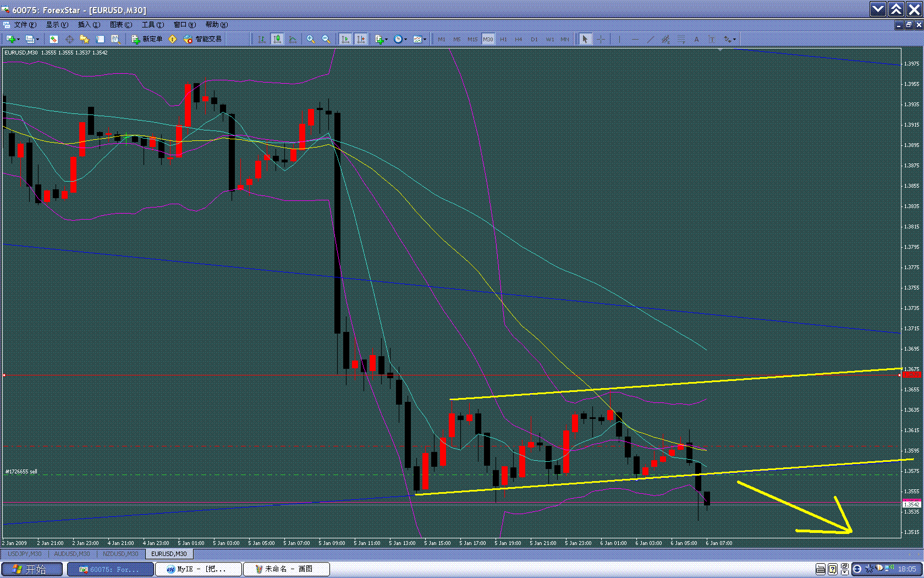Image resolution: width=924 pixels, height=578 pixels.
Task: Toggle the Navigator panel star folder
Action: point(85,39)
